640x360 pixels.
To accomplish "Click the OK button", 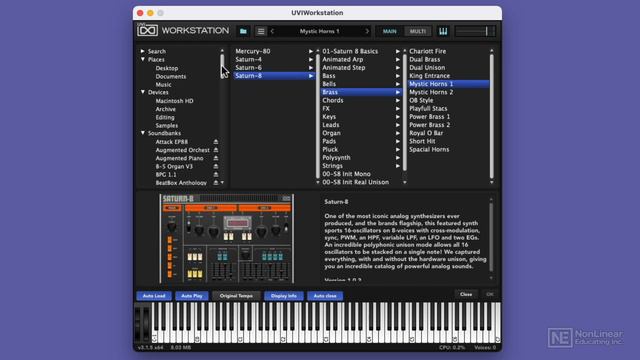I will 490,294.
